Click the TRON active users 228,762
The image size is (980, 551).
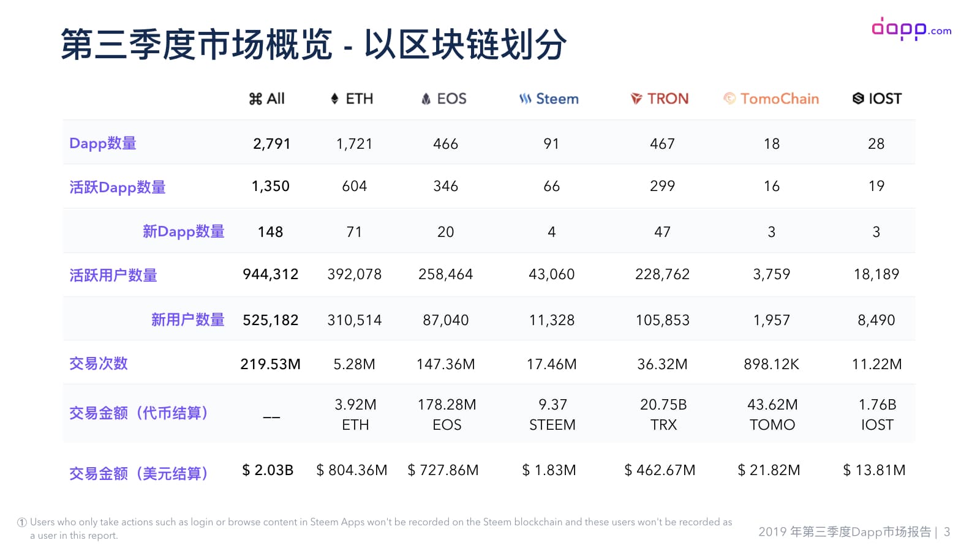(x=662, y=274)
